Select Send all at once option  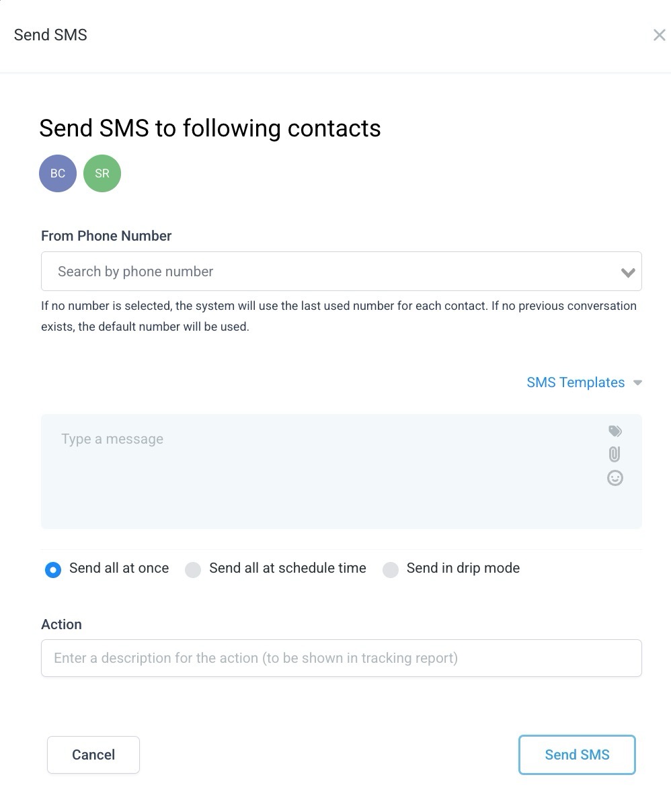pos(53,570)
